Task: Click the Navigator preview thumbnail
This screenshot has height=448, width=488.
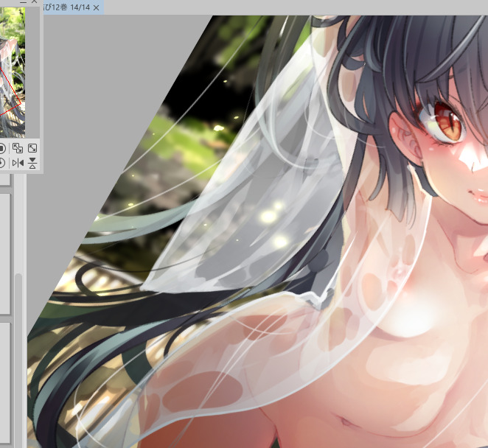Action: (13, 72)
